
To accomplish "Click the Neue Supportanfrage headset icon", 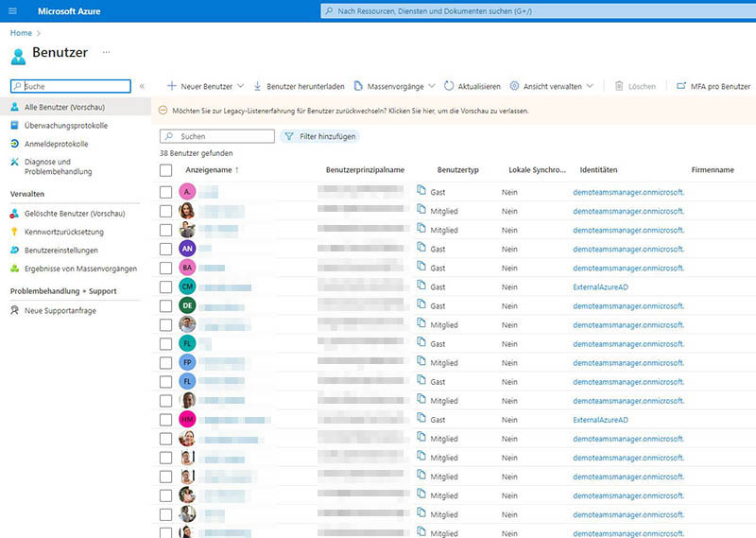I will [x=14, y=310].
